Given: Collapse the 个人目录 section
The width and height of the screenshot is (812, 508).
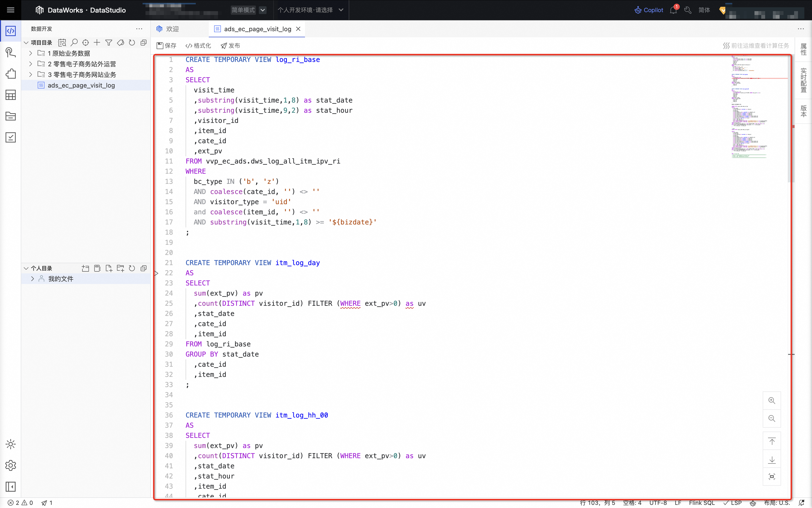Looking at the screenshot, I should (x=26, y=269).
